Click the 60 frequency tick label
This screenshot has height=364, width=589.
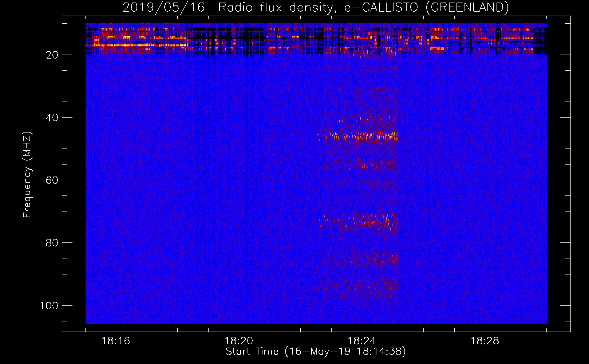point(52,180)
